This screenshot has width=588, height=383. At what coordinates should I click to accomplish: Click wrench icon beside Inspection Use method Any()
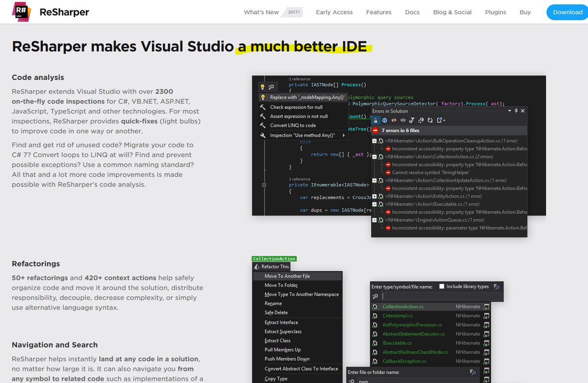(263, 135)
